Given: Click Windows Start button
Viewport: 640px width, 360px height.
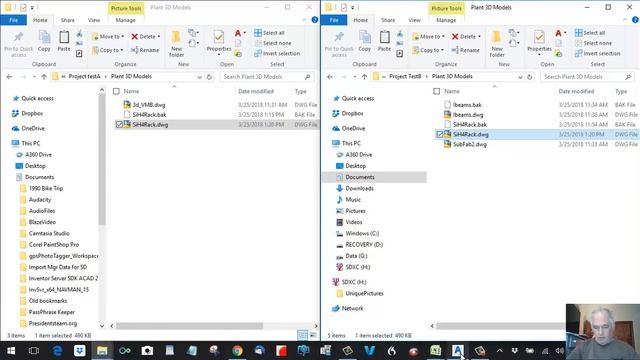Looking at the screenshot, I should pos(11,350).
